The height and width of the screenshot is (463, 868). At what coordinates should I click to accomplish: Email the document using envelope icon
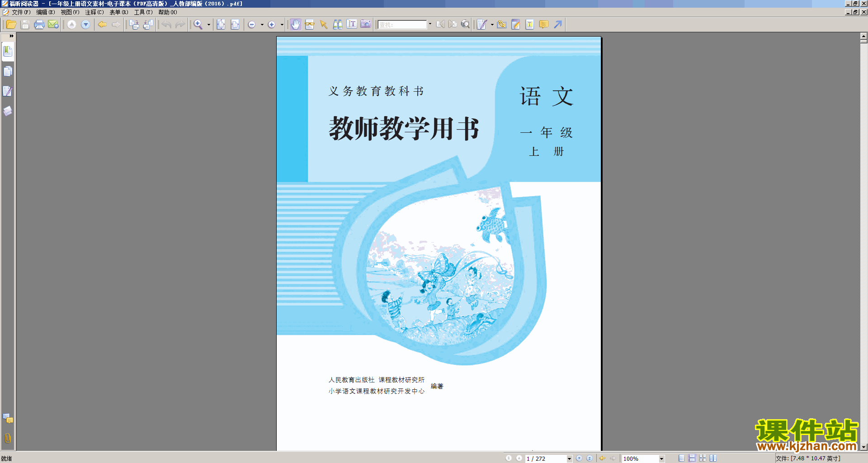coord(53,24)
